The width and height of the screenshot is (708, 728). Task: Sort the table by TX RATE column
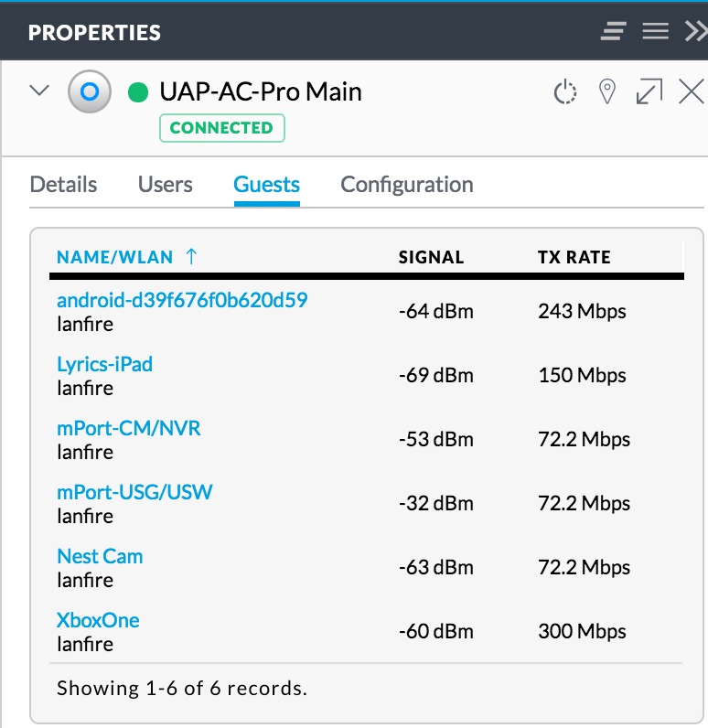(574, 257)
